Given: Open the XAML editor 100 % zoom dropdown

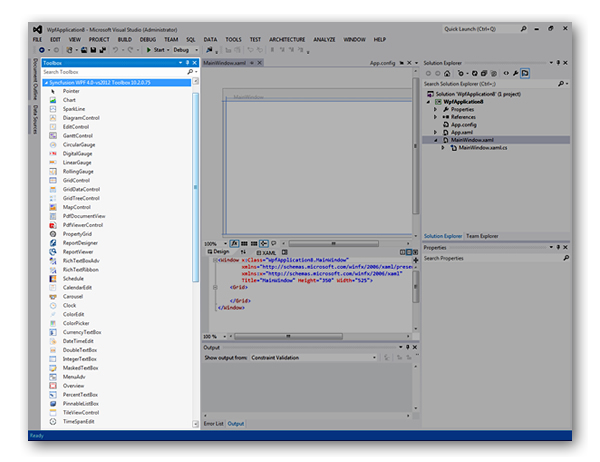Looking at the screenshot, I should (225, 336).
